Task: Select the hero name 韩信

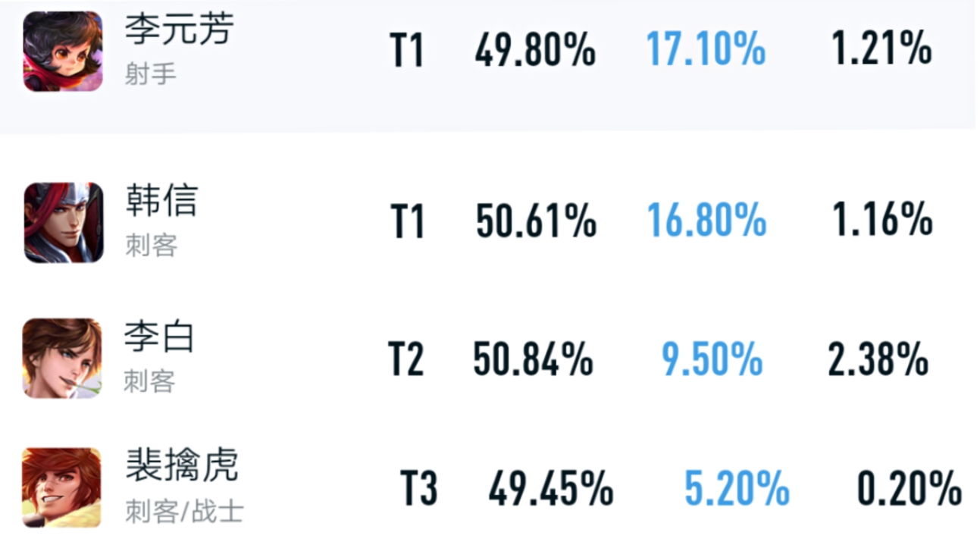Action: (x=161, y=201)
